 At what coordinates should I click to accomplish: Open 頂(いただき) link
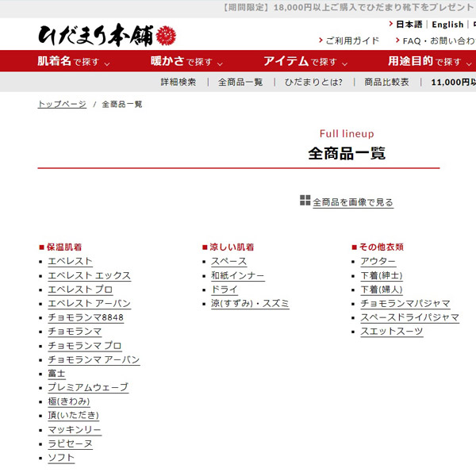coord(74,415)
